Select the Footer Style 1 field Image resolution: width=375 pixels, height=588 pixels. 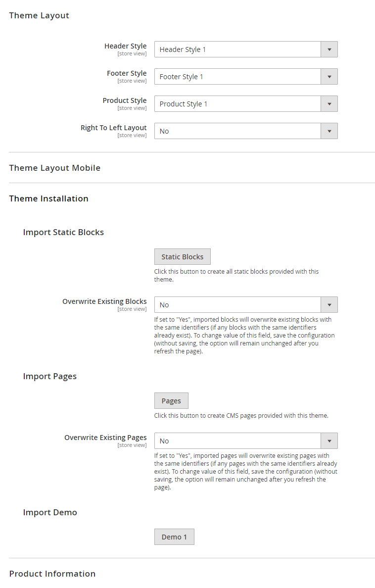click(237, 77)
